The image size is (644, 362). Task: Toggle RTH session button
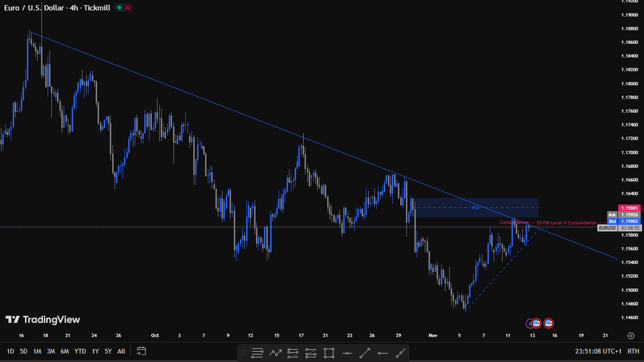(x=633, y=352)
